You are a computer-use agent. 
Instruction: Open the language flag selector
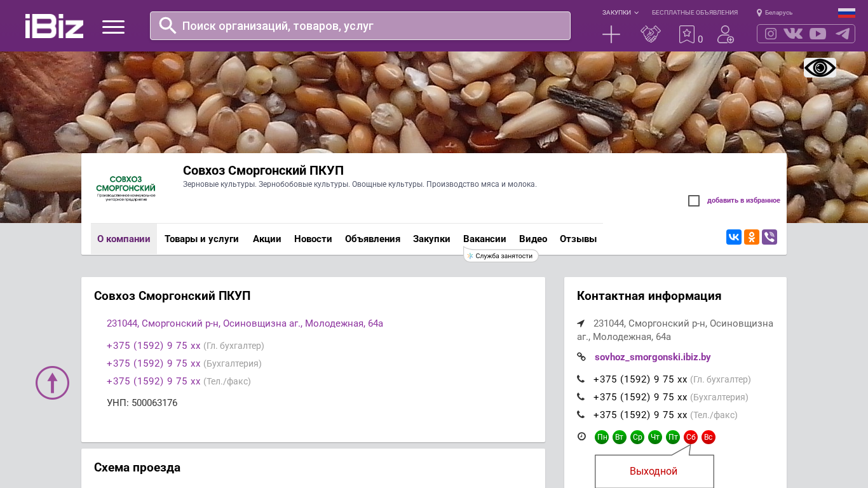coord(846,13)
